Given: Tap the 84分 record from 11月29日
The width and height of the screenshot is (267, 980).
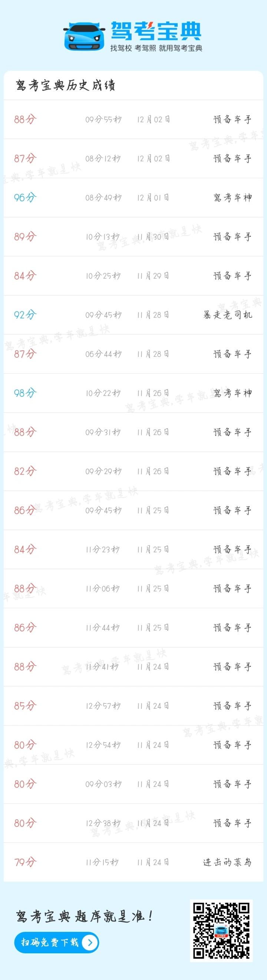Looking at the screenshot, I should [133, 276].
